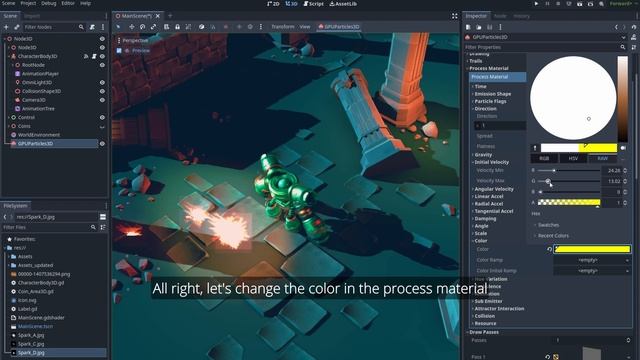Open the Project menu
The width and height of the screenshot is (640, 360).
tap(28, 3)
